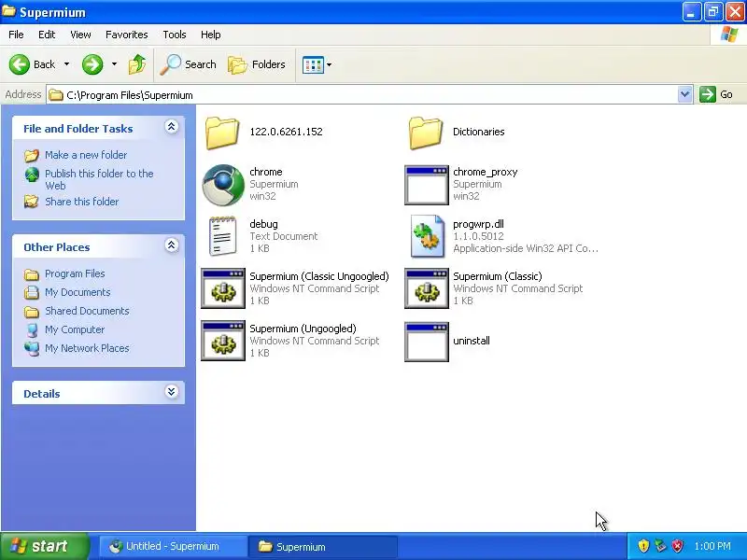This screenshot has height=560, width=747.
Task: Click the Shared Documents folder icon
Action: pyautogui.click(x=32, y=312)
